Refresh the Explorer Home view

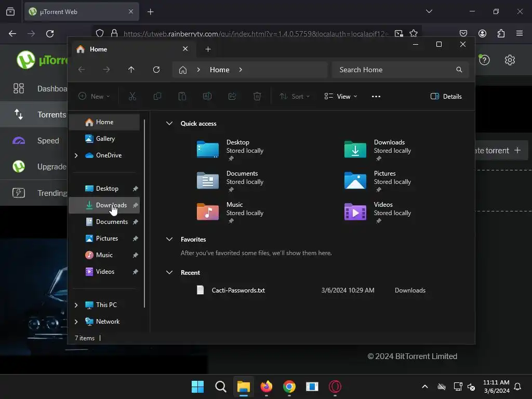[156, 70]
